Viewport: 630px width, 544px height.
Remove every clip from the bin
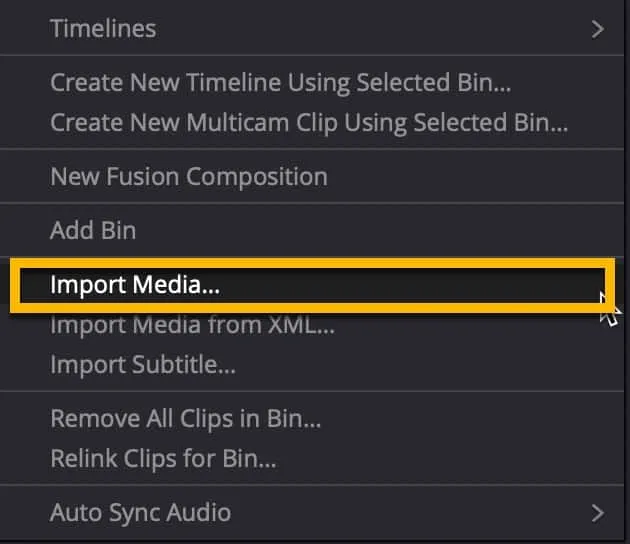[185, 419]
